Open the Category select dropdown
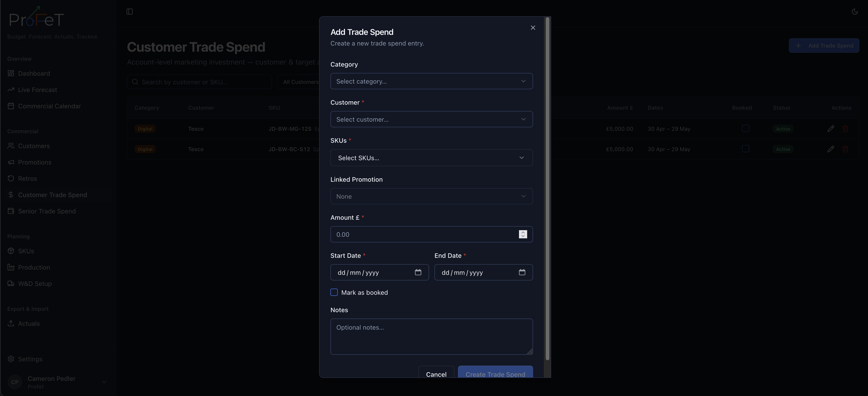868x396 pixels. pos(431,81)
